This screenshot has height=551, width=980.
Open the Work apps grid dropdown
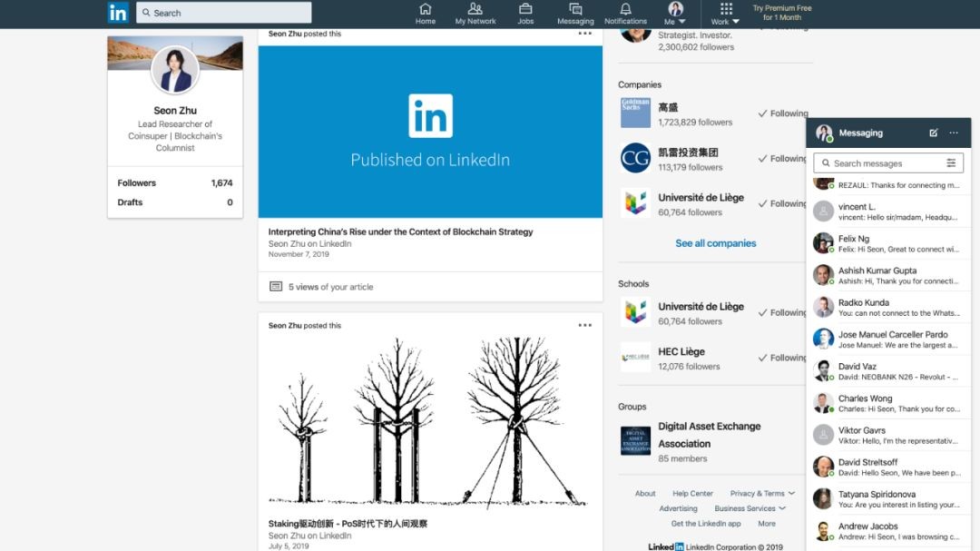pos(725,13)
